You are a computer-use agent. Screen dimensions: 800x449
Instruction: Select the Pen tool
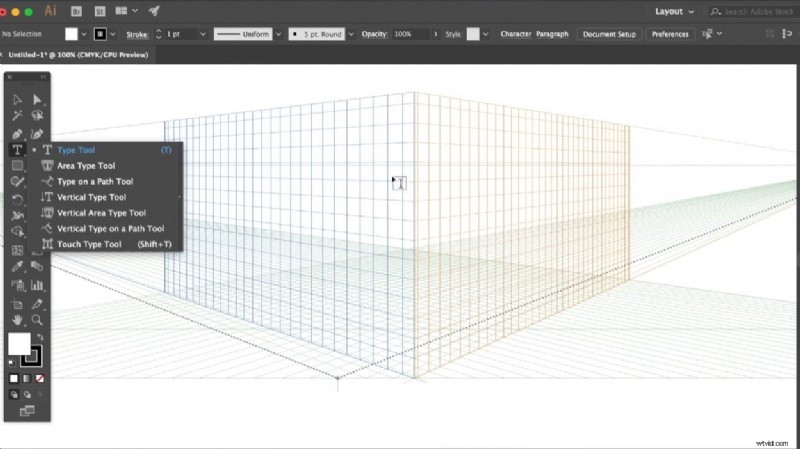tap(17, 134)
